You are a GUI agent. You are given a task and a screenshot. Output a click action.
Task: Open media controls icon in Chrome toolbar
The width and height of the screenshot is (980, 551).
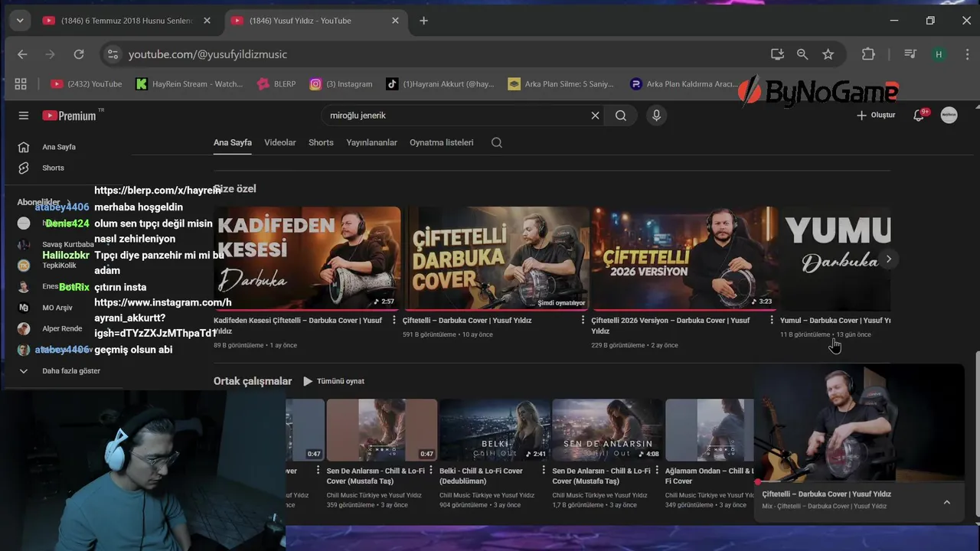910,54
